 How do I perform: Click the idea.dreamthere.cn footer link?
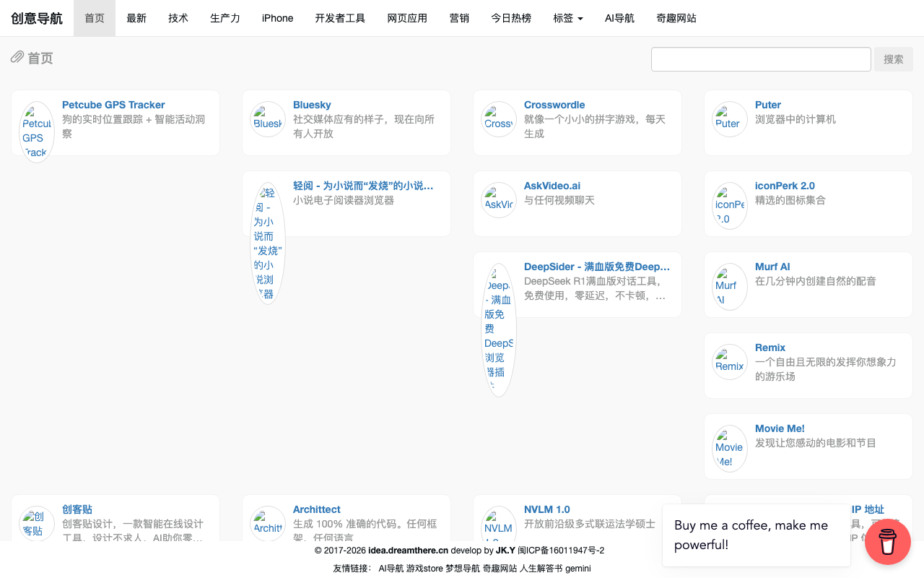(408, 551)
